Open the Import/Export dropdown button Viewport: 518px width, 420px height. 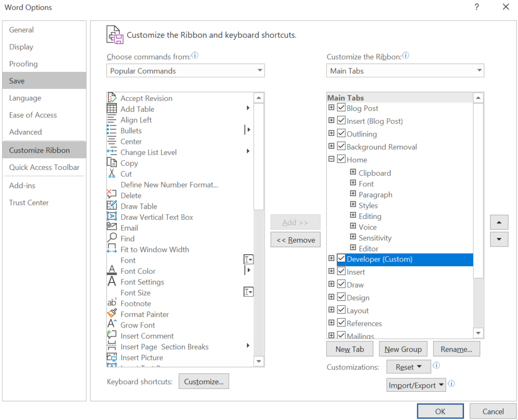(x=416, y=385)
